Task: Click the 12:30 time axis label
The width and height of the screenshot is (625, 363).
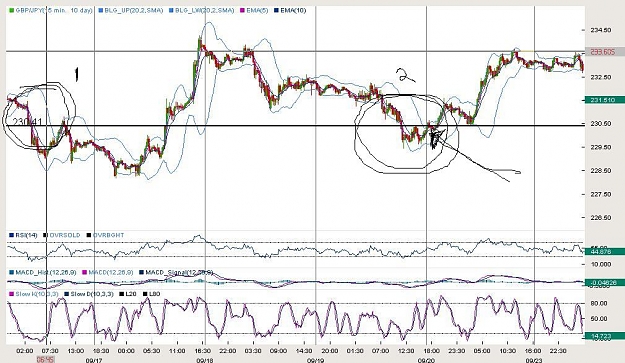Action: [406, 351]
